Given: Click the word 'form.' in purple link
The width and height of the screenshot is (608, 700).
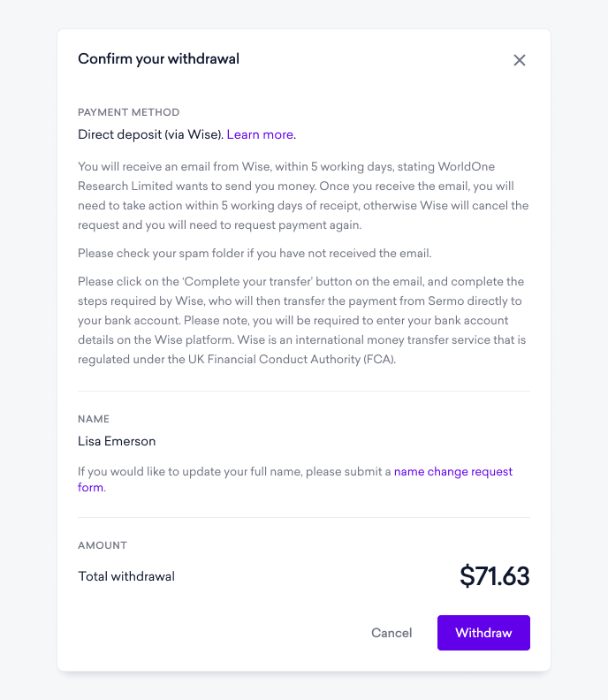Looking at the screenshot, I should [x=92, y=487].
